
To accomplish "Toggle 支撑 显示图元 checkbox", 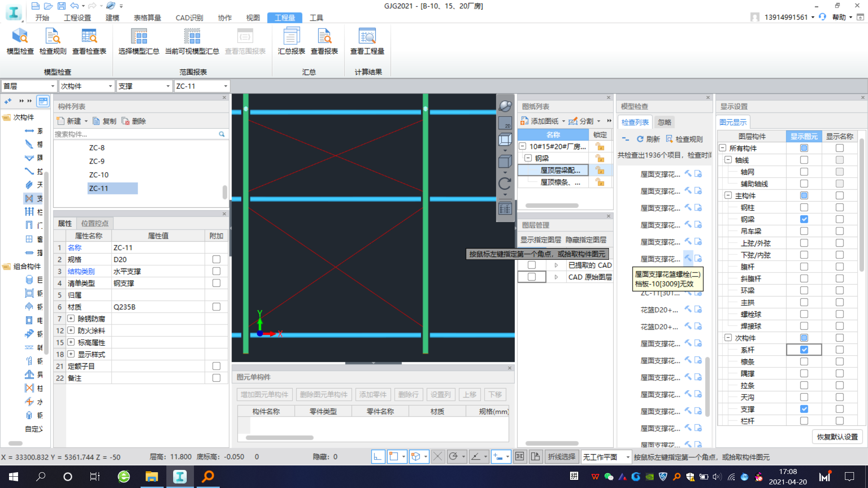I will [x=804, y=409].
